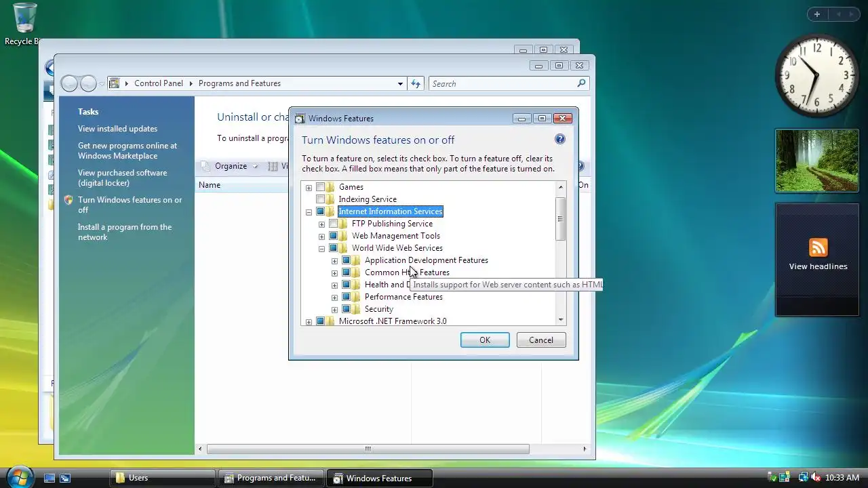The height and width of the screenshot is (488, 868).
Task: Click the Indexing Service folder icon
Action: point(330,199)
